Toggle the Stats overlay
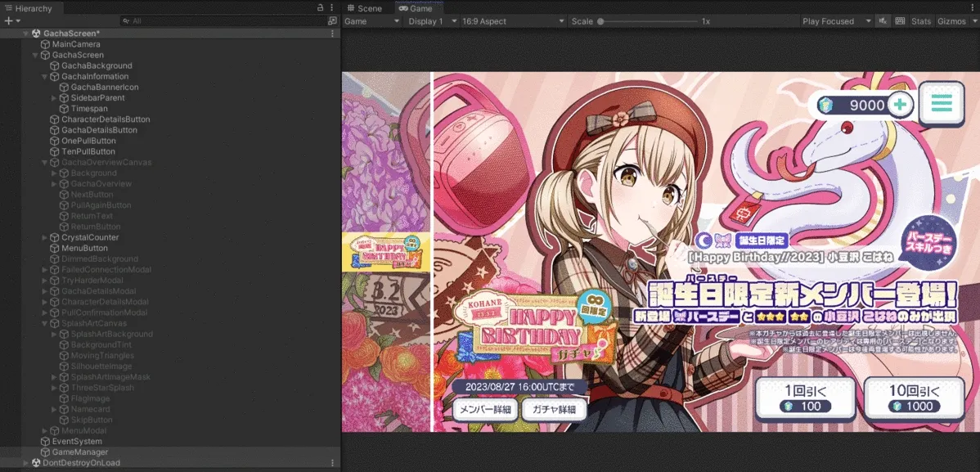This screenshot has width=980, height=472. (x=921, y=21)
